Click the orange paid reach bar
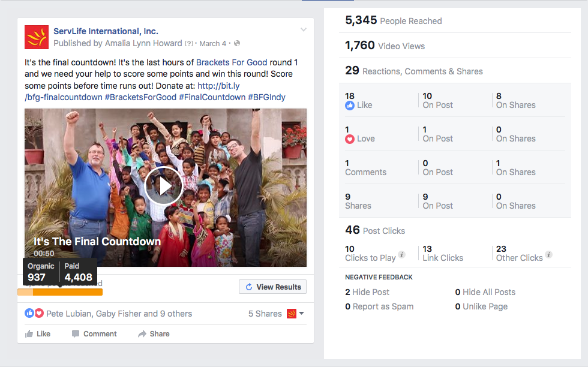588x367 pixels. pos(68,292)
